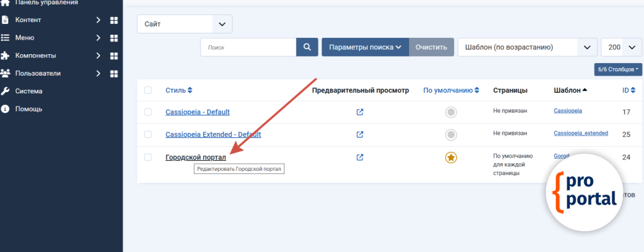
Task: Open preview icon for Городской портал
Action: pyautogui.click(x=360, y=157)
